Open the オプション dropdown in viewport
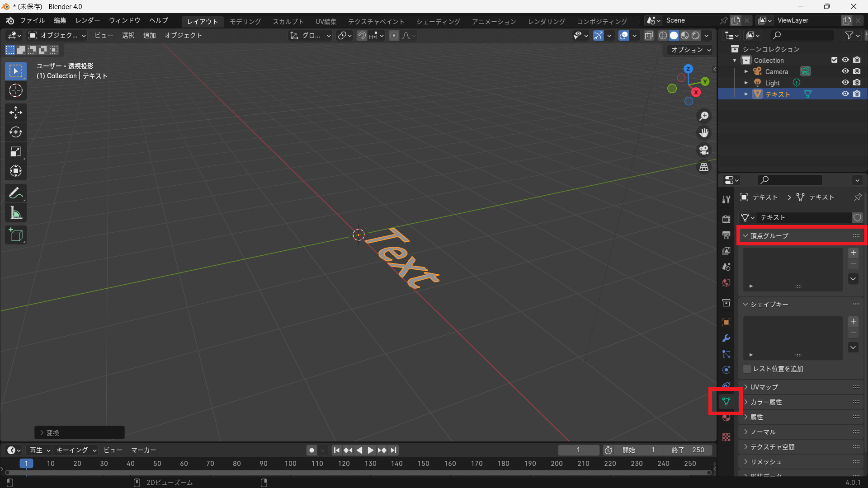This screenshot has height=488, width=868. [690, 50]
